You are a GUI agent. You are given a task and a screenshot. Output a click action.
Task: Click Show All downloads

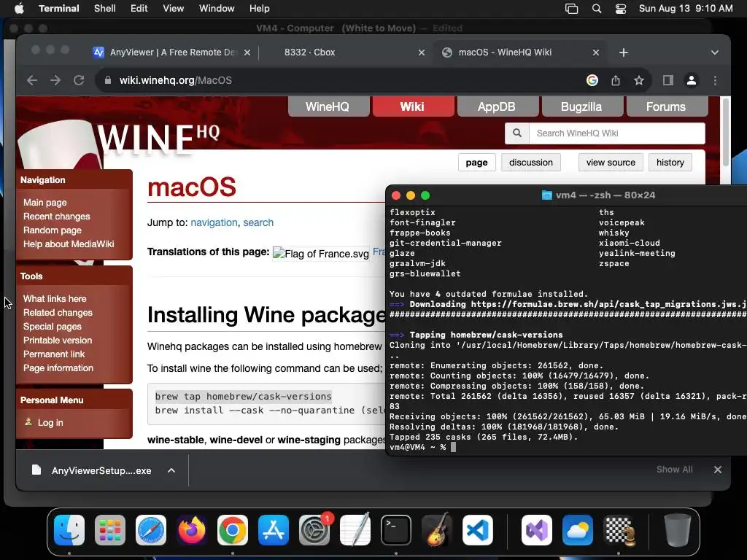coord(674,470)
